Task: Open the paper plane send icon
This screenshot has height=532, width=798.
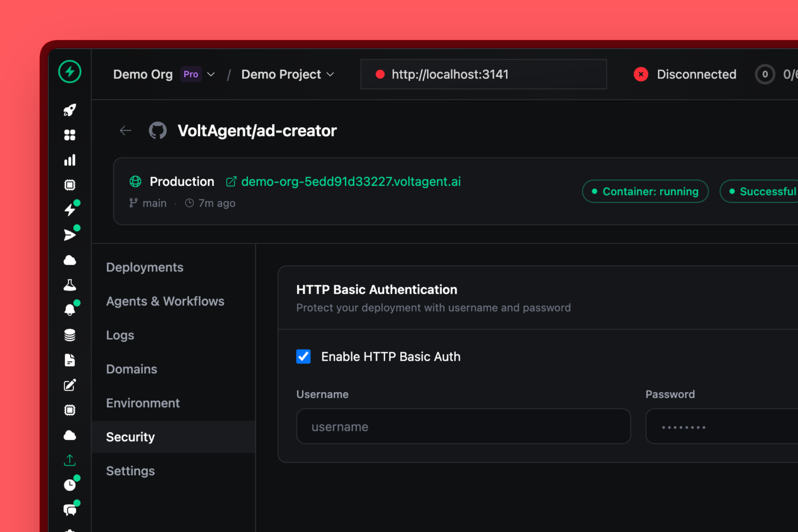Action: coord(70,235)
